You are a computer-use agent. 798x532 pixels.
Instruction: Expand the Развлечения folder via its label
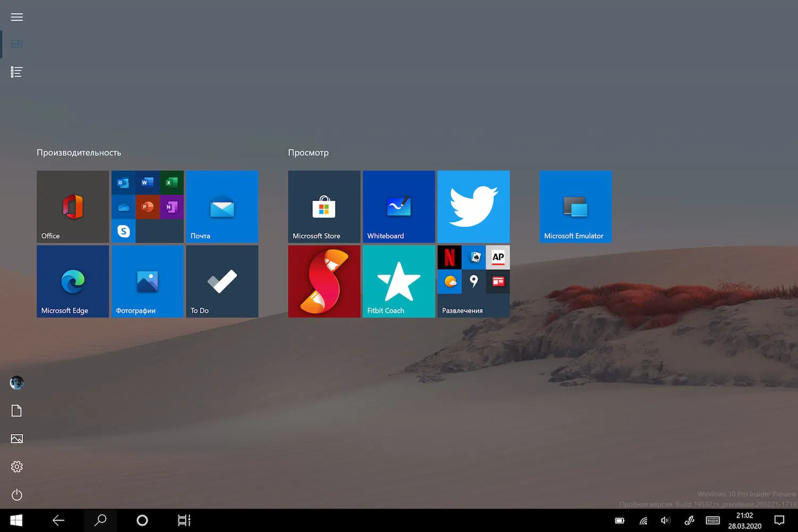pyautogui.click(x=462, y=311)
